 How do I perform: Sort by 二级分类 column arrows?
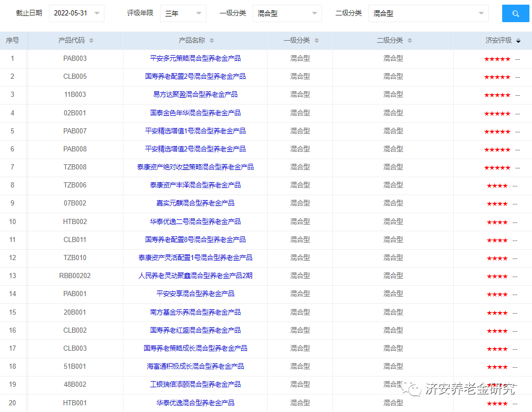click(410, 40)
